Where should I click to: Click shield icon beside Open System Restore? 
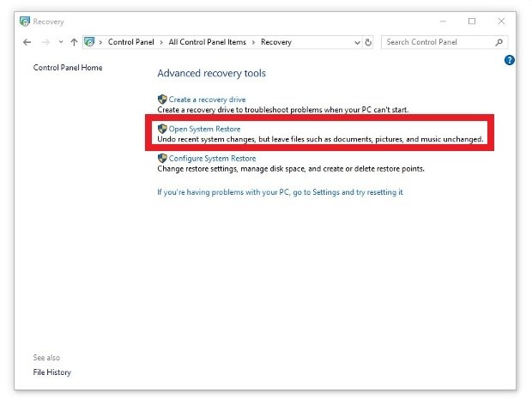tap(162, 129)
